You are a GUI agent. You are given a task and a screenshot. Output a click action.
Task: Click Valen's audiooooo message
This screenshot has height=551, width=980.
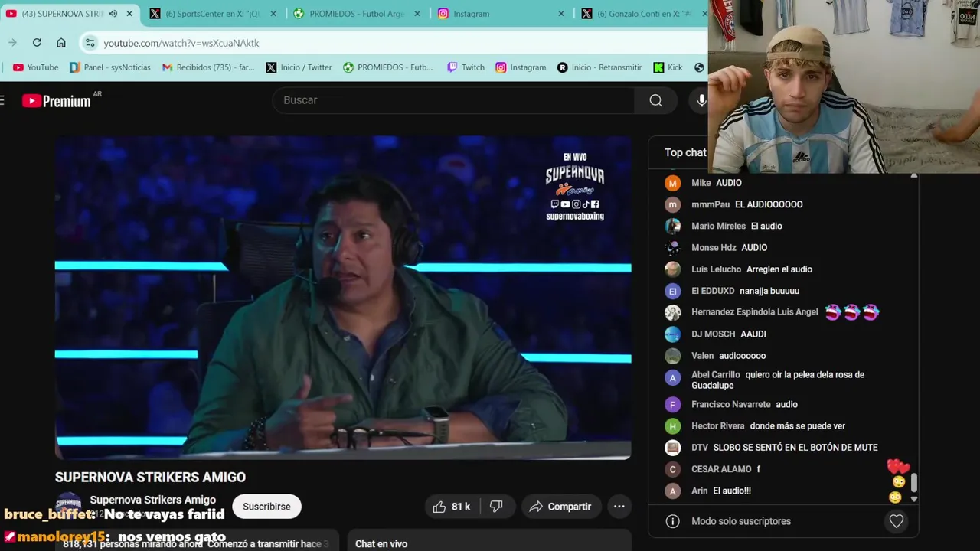click(742, 356)
